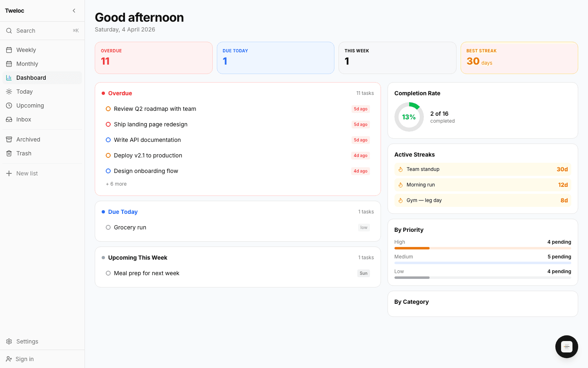This screenshot has width=588, height=368.
Task: Open Search with the magnifier icon
Action: click(9, 31)
